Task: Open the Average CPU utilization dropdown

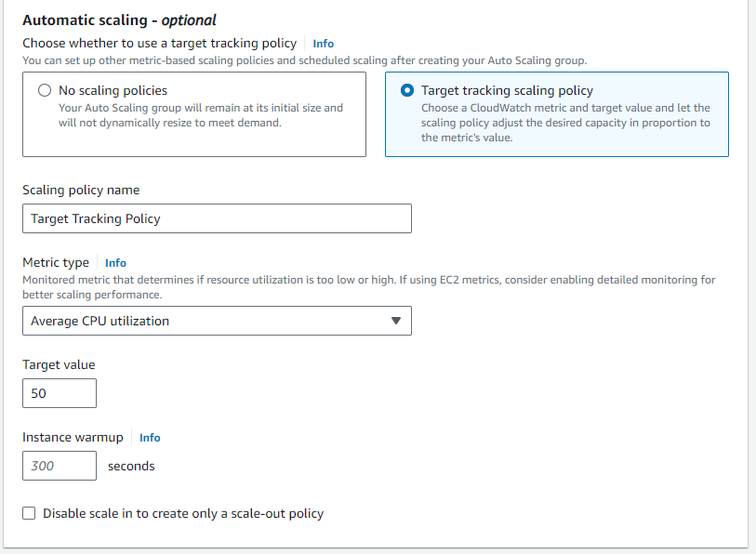Action: click(216, 321)
